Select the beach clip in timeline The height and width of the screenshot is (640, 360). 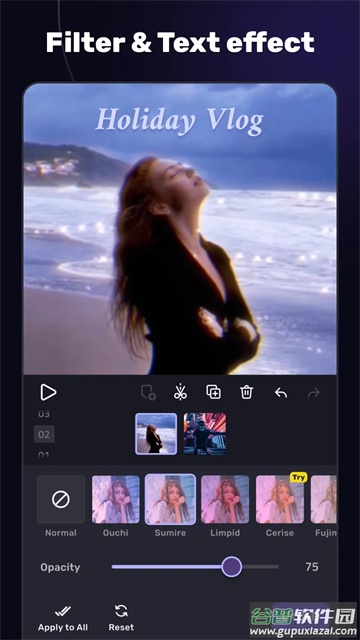(x=156, y=433)
